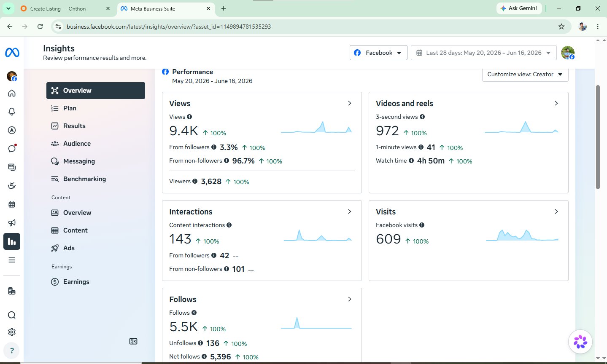Open Results in the sidebar
The height and width of the screenshot is (364, 607).
[96, 126]
